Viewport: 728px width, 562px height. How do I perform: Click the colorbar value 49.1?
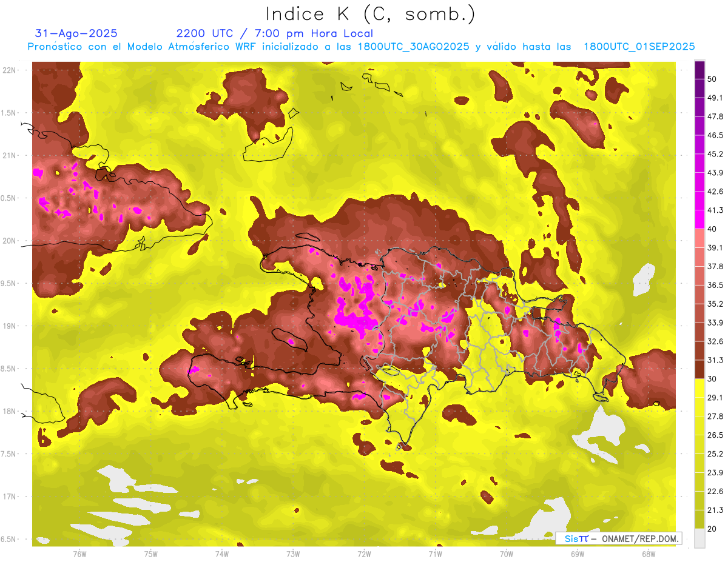(715, 98)
